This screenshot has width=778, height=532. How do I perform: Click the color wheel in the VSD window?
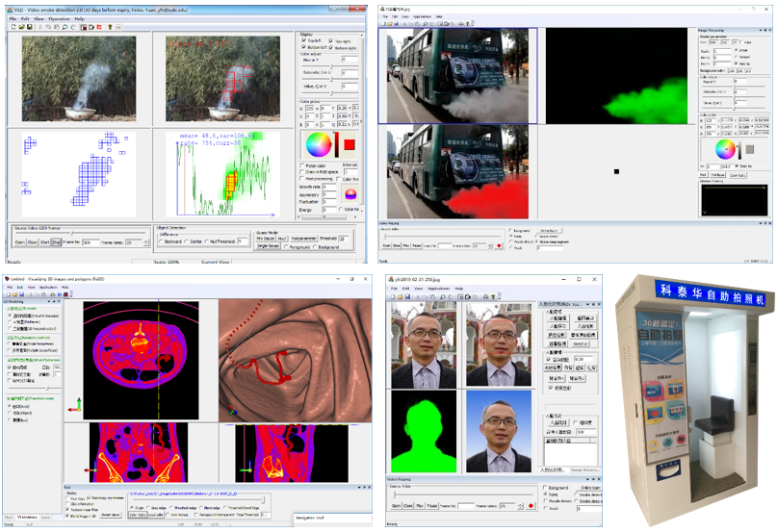click(316, 144)
